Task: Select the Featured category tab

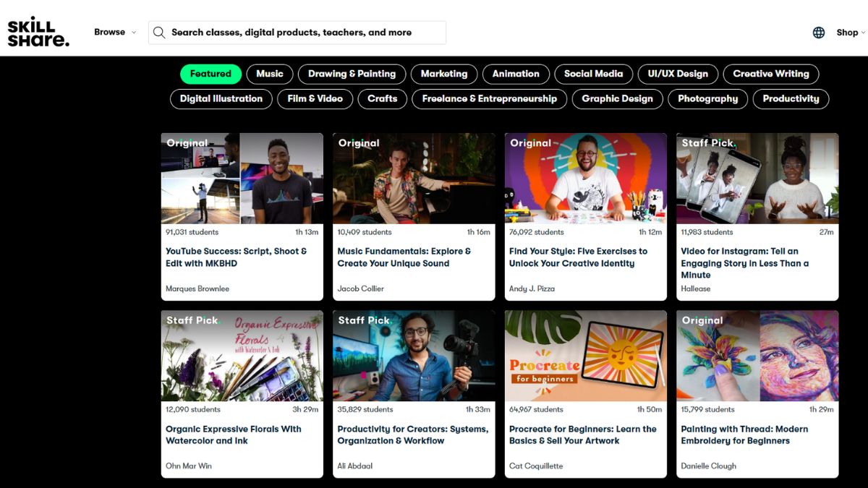Action: point(210,74)
